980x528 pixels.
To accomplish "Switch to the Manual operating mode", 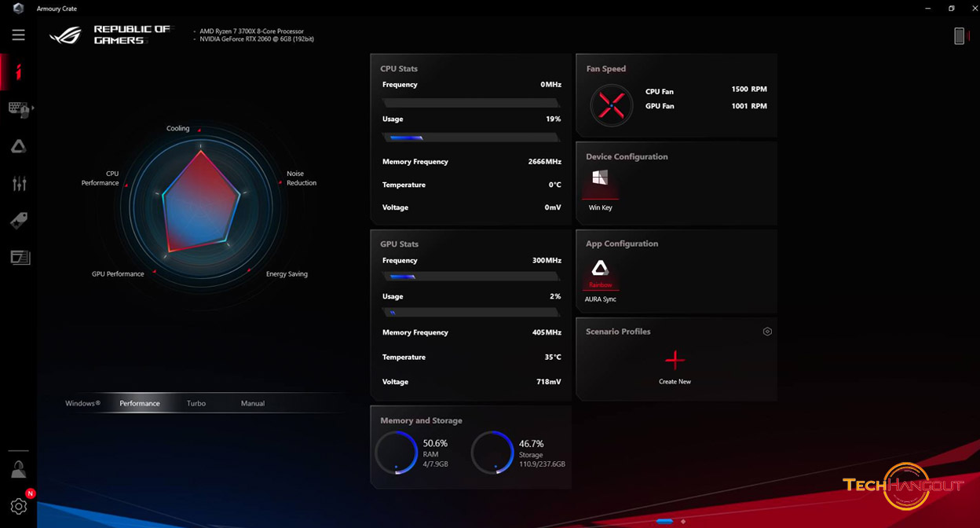I will tap(253, 404).
